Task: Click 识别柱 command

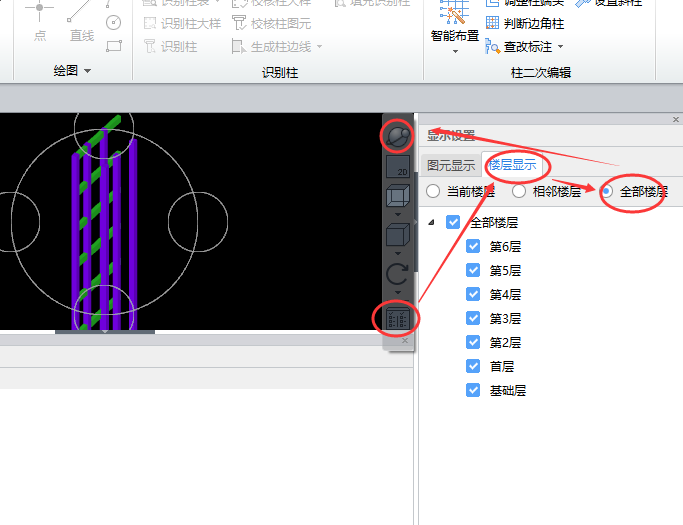Action: point(170,46)
